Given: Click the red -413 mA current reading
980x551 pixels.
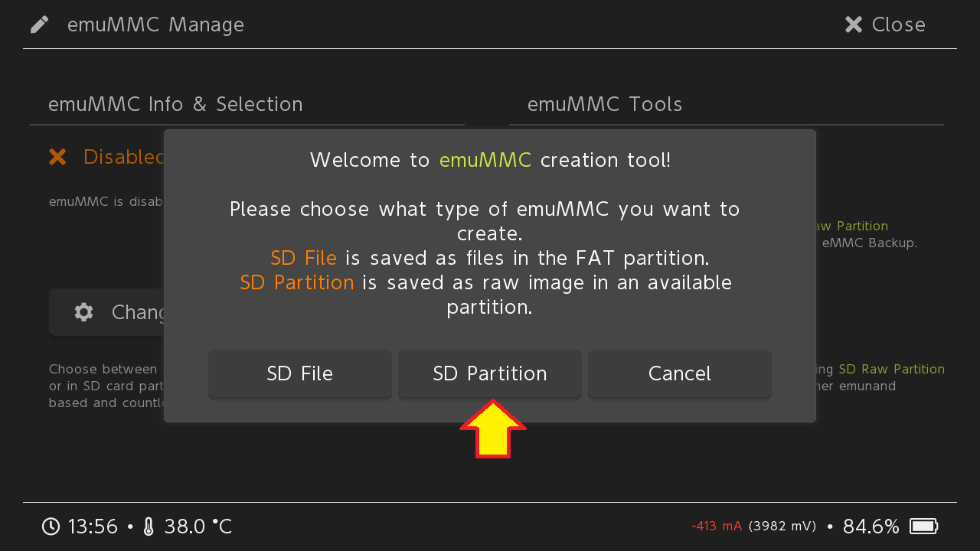Looking at the screenshot, I should 717,527.
